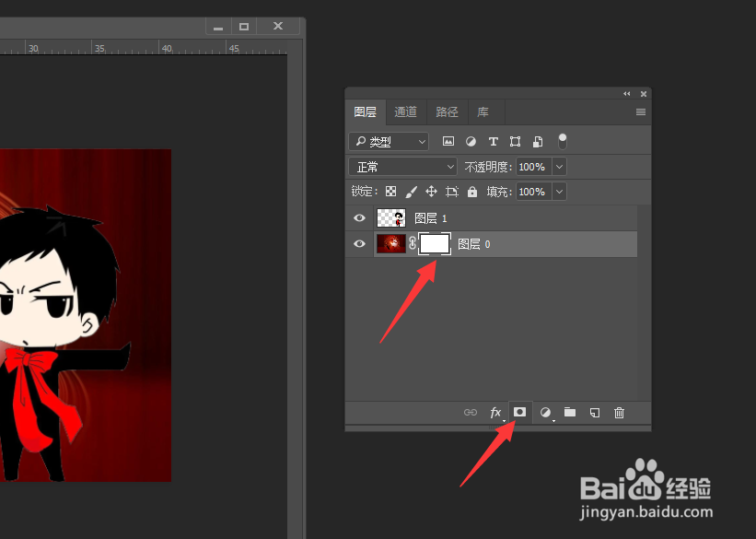Select 图层 0 image thumbnail
Viewport: 756px width, 539px height.
point(391,243)
